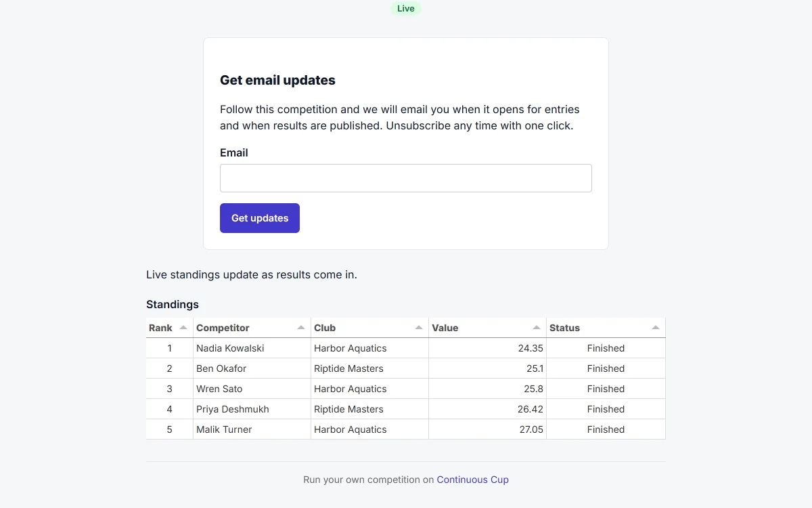Click the Standings heading
Viewport: 812px width, 508px height.
pyautogui.click(x=173, y=304)
